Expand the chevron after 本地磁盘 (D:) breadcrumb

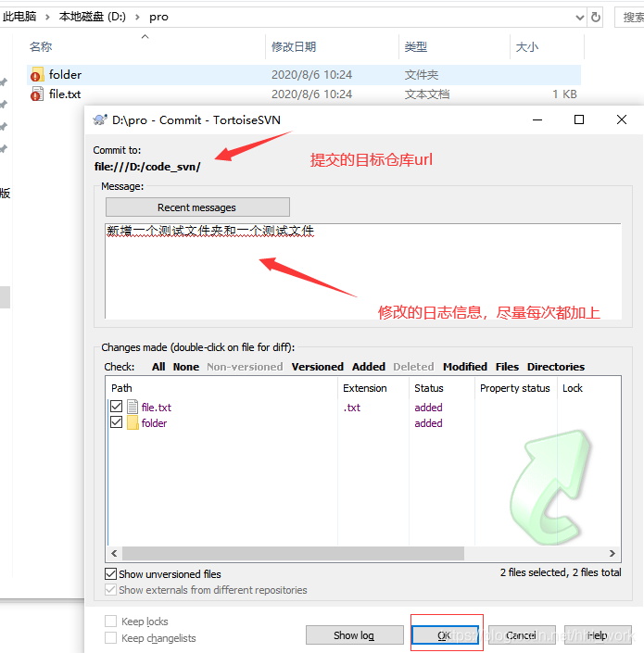[137, 17]
